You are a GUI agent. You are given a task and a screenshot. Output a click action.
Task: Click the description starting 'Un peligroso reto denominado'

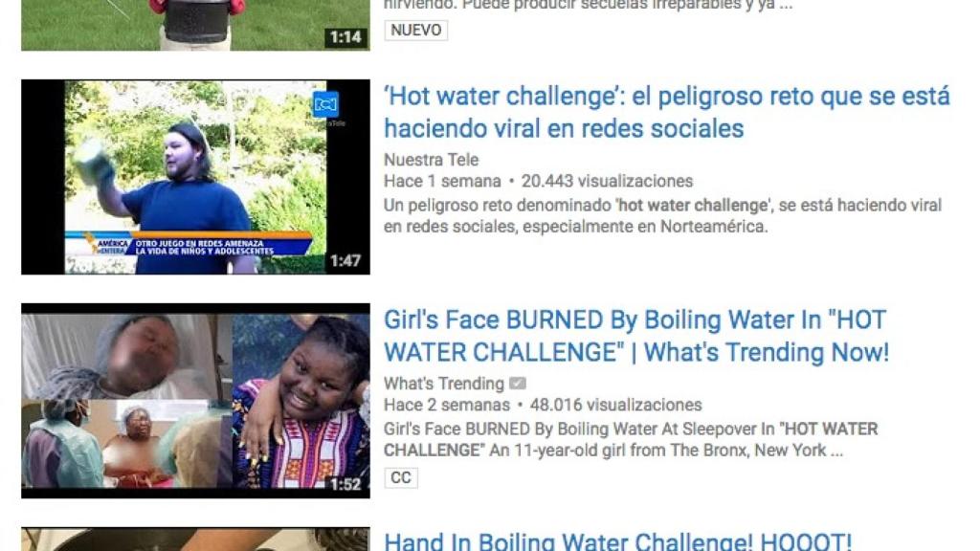(x=662, y=215)
